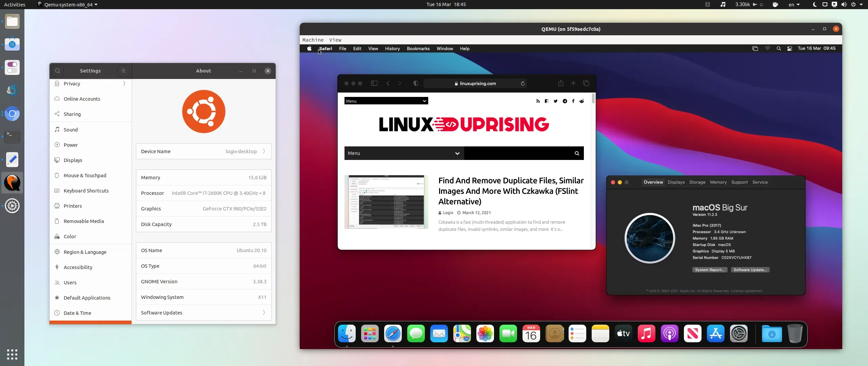The height and width of the screenshot is (366, 868).
Task: Open Settings hamburger menu
Action: click(123, 71)
